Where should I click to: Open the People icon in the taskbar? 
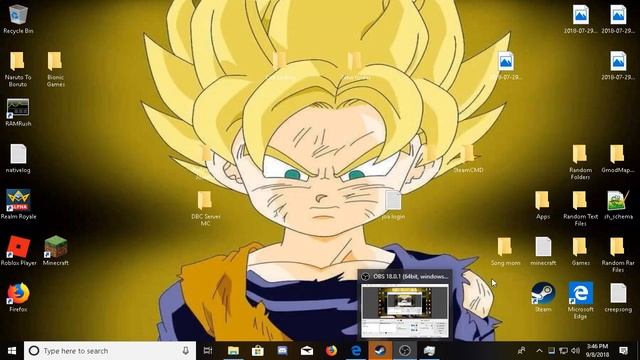click(x=521, y=351)
